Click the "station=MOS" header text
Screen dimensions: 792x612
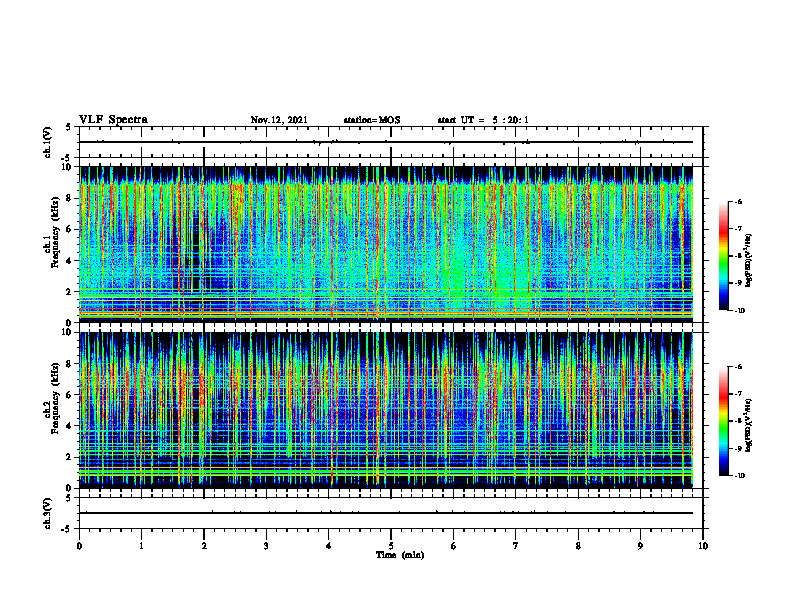[372, 120]
